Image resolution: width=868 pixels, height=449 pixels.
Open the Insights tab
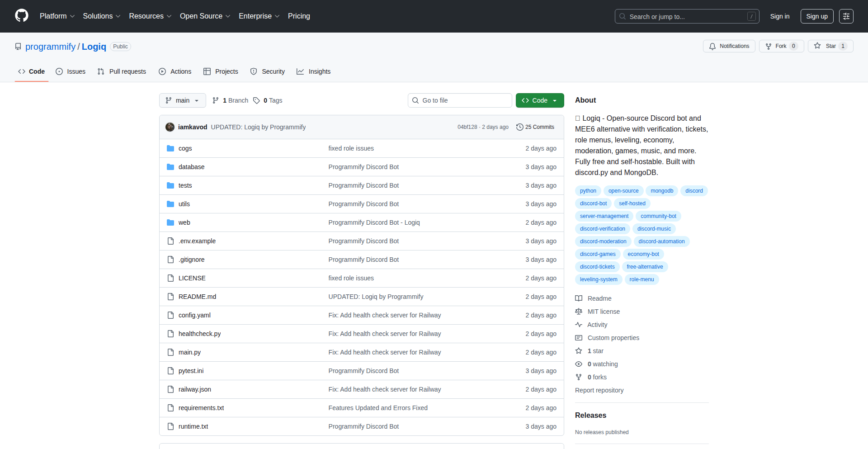click(314, 71)
